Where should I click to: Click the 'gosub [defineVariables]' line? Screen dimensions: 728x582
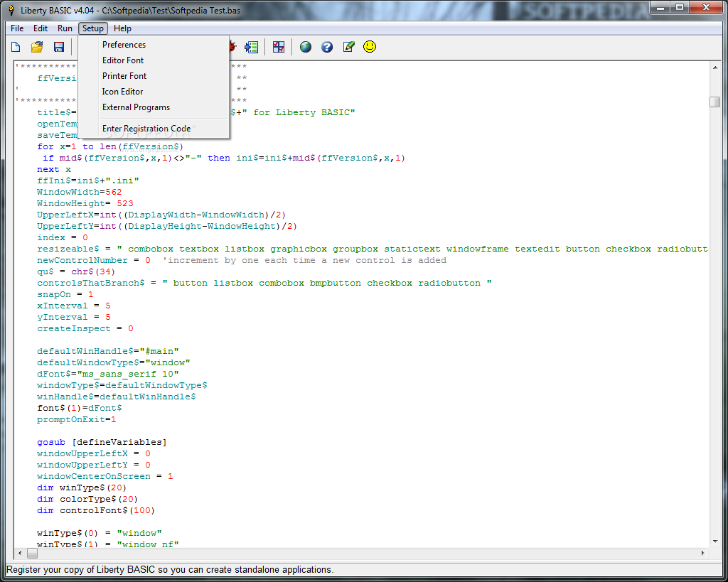[x=102, y=442]
